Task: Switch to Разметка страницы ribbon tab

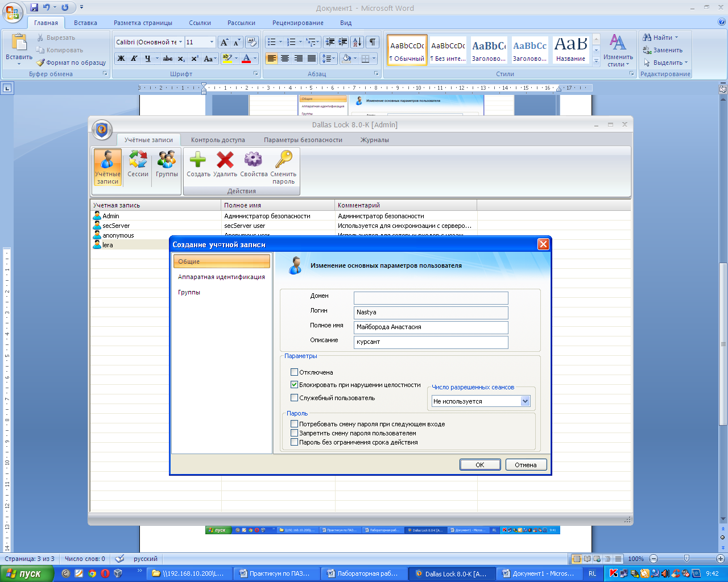Action: pyautogui.click(x=143, y=23)
